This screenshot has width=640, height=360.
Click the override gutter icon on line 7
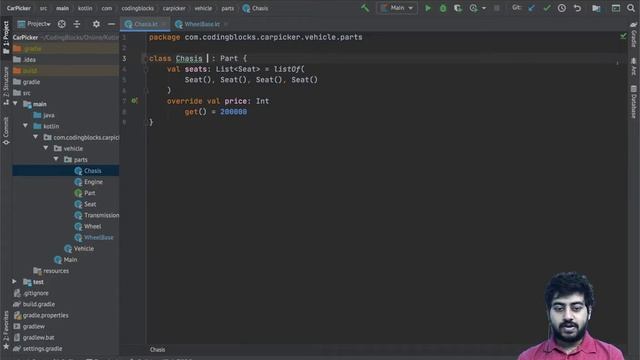coord(134,100)
